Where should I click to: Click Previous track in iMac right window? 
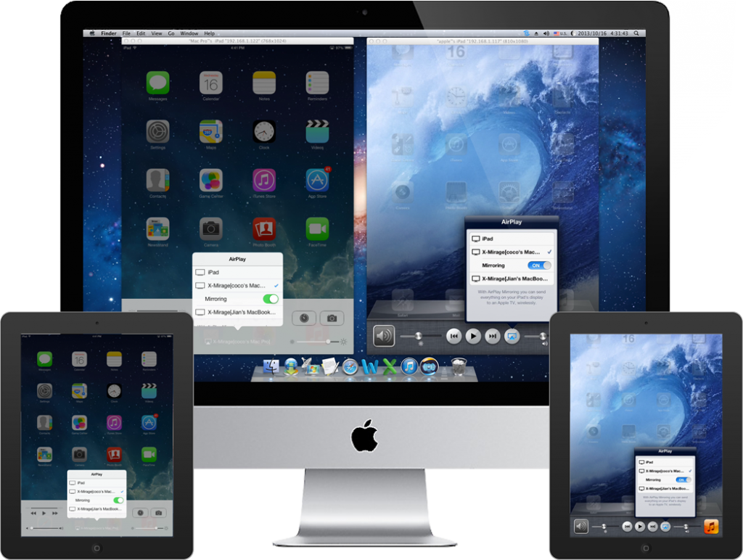(453, 337)
